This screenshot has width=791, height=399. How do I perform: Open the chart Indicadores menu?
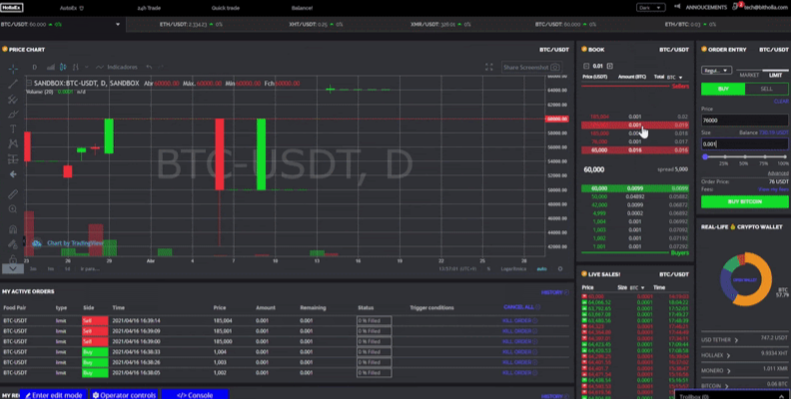tap(117, 67)
